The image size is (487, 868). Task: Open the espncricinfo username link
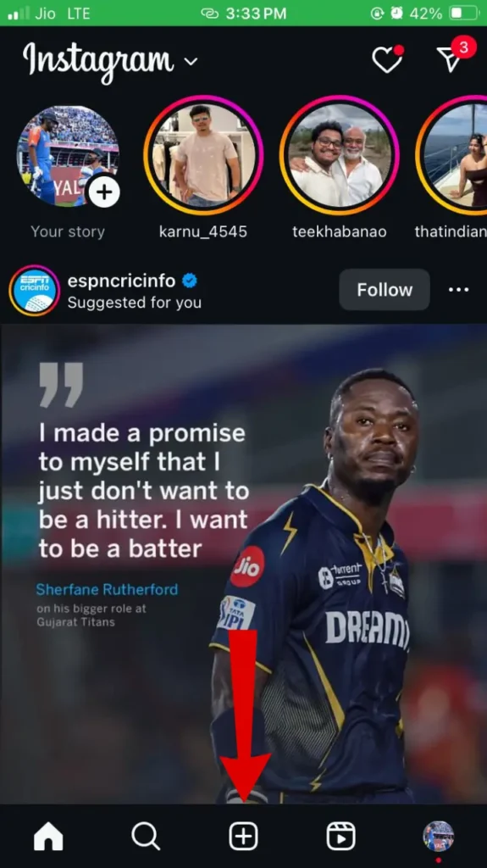pos(121,281)
